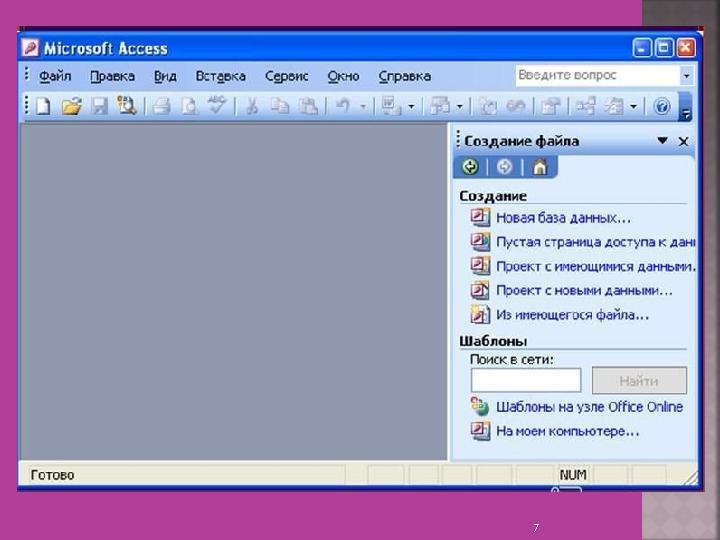Choose the Из имеющегося файла link
The image size is (720, 540).
[x=572, y=315]
